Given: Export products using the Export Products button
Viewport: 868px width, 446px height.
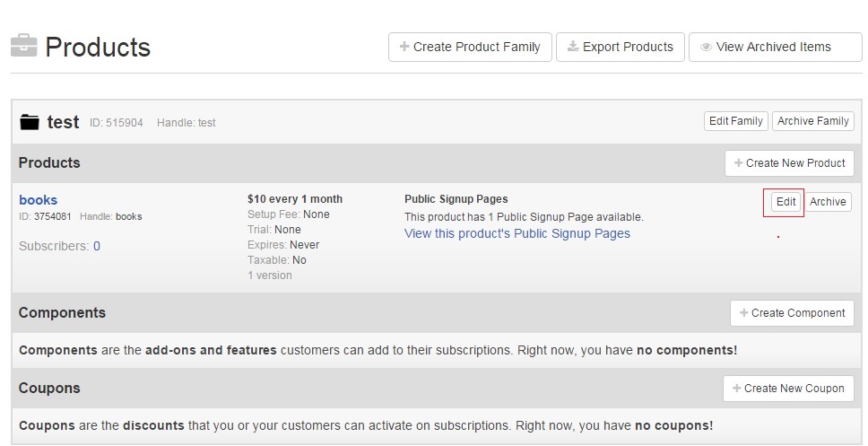Looking at the screenshot, I should (621, 47).
